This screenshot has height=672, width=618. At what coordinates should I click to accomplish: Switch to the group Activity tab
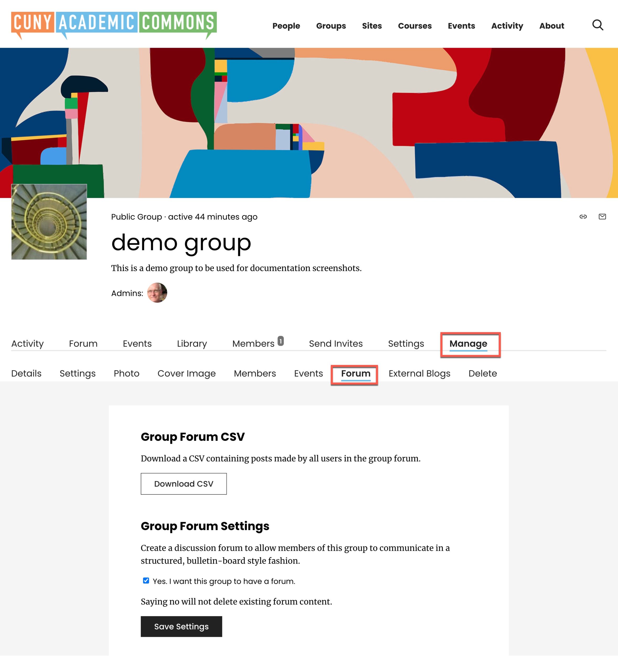(28, 344)
